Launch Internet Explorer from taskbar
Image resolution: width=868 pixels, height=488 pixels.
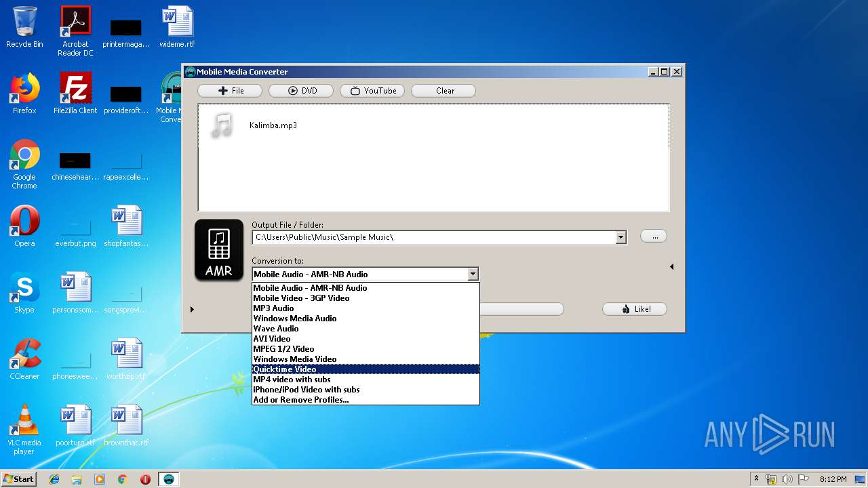point(54,479)
